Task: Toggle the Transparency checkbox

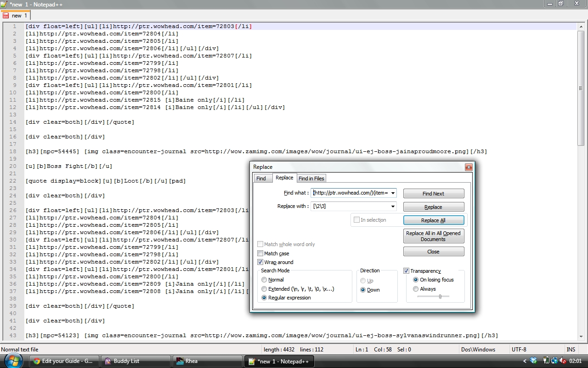Action: coord(406,271)
